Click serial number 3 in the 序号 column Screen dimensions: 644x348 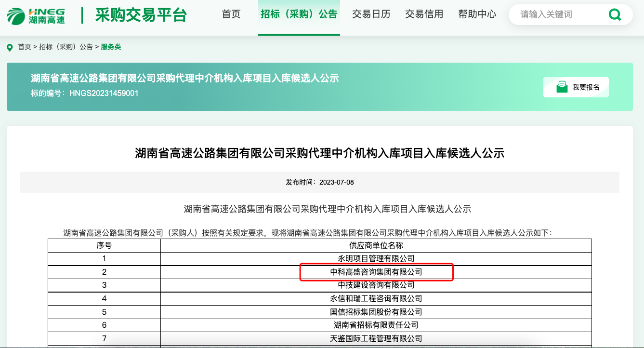click(x=104, y=285)
